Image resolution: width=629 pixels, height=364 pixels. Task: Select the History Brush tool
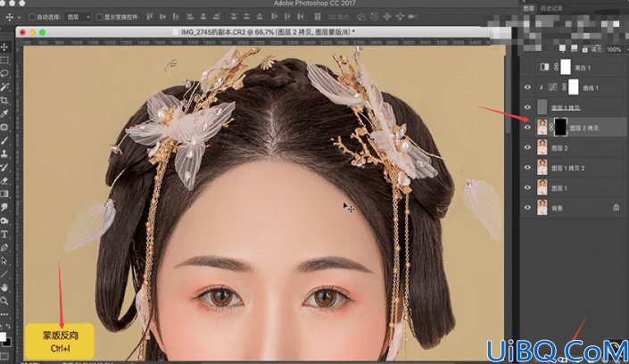click(x=4, y=168)
